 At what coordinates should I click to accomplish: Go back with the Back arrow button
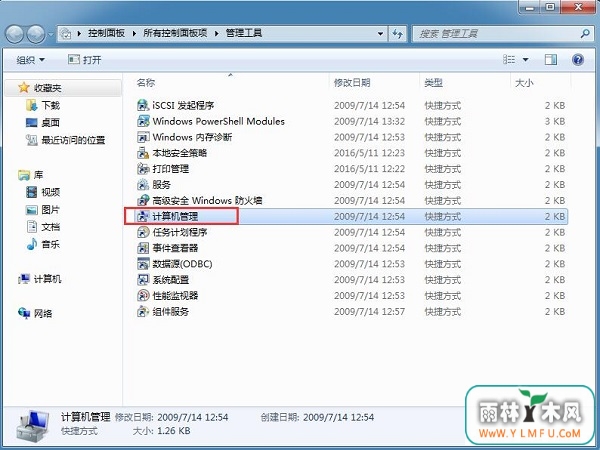pyautogui.click(x=15, y=34)
